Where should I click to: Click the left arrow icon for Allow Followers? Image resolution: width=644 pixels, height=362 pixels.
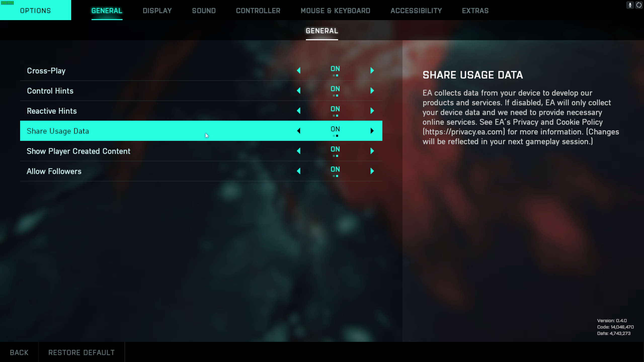(x=299, y=171)
